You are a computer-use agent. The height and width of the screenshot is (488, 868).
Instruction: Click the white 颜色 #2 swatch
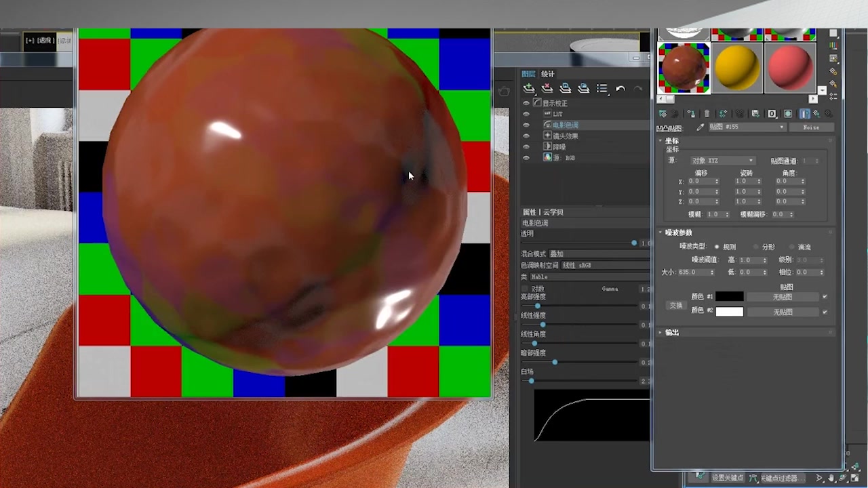730,312
